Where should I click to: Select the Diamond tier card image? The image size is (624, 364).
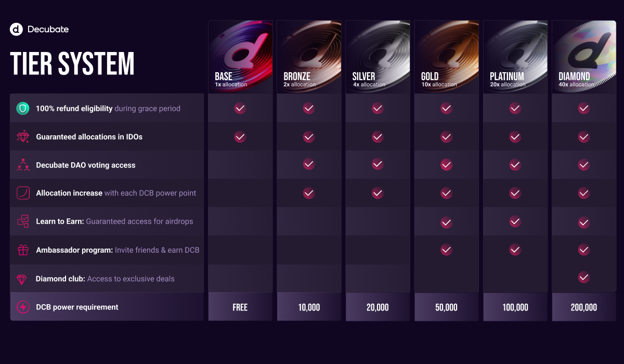583,57
